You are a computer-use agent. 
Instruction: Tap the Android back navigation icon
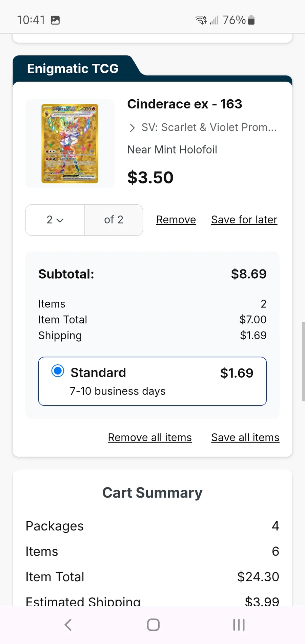point(68,625)
